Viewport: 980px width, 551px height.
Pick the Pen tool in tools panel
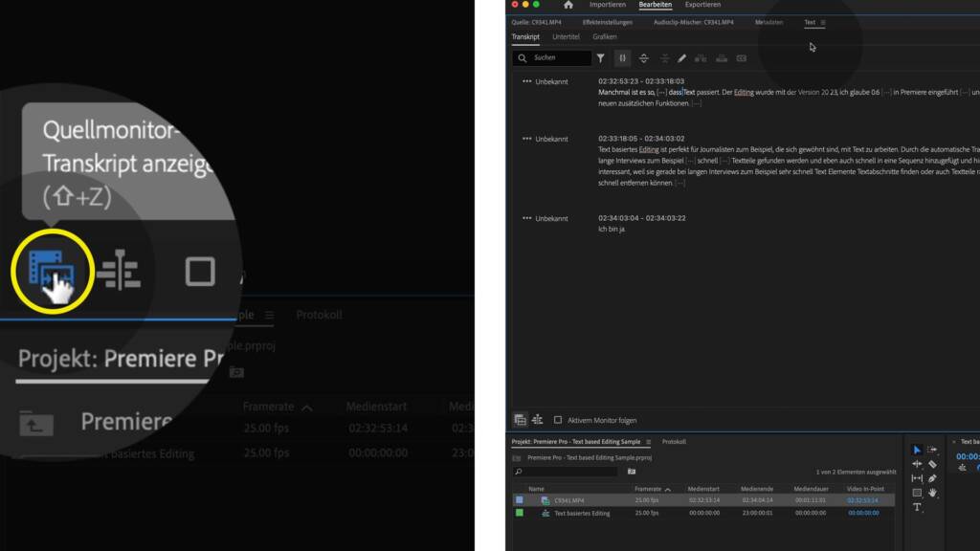tap(932, 478)
